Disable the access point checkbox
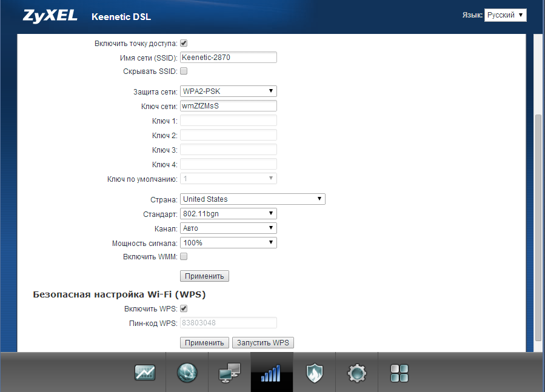This screenshot has width=545, height=392. [184, 44]
